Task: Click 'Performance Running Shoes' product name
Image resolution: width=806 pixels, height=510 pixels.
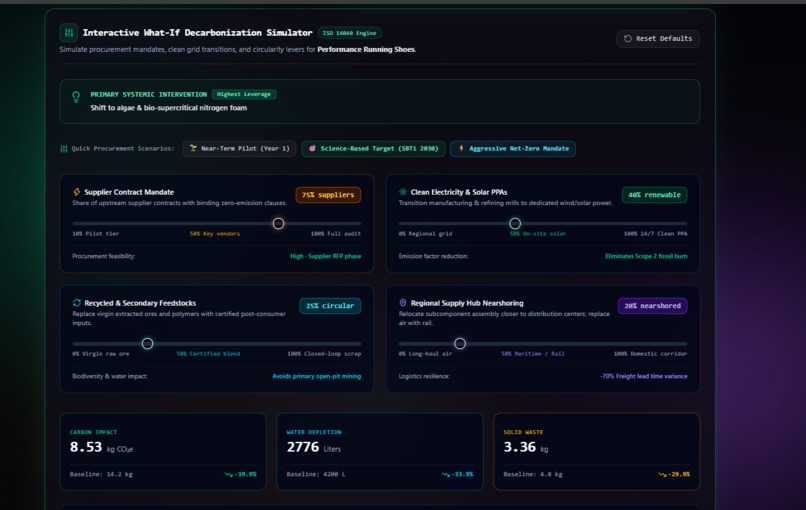Action: (366, 50)
